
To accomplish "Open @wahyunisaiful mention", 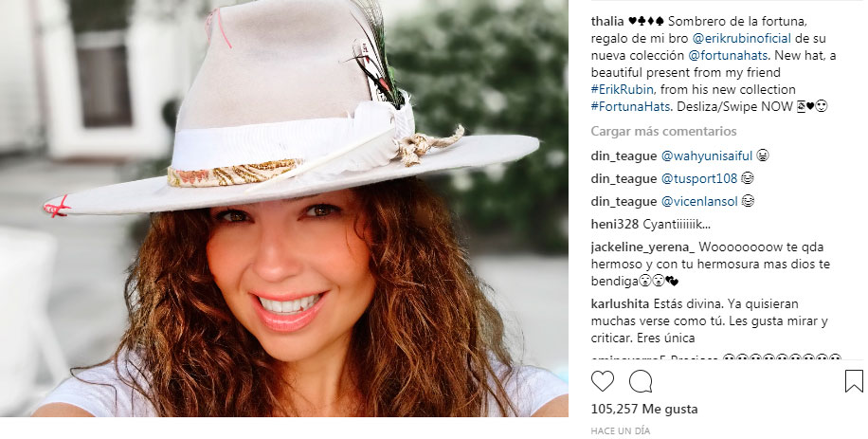I will 707,156.
